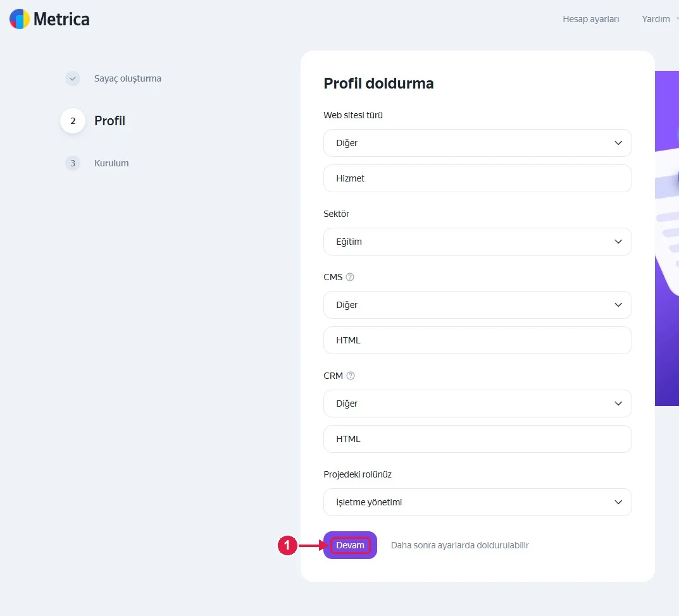This screenshot has height=616, width=679.
Task: Click the HTML input field under CRM
Action: coord(478,439)
